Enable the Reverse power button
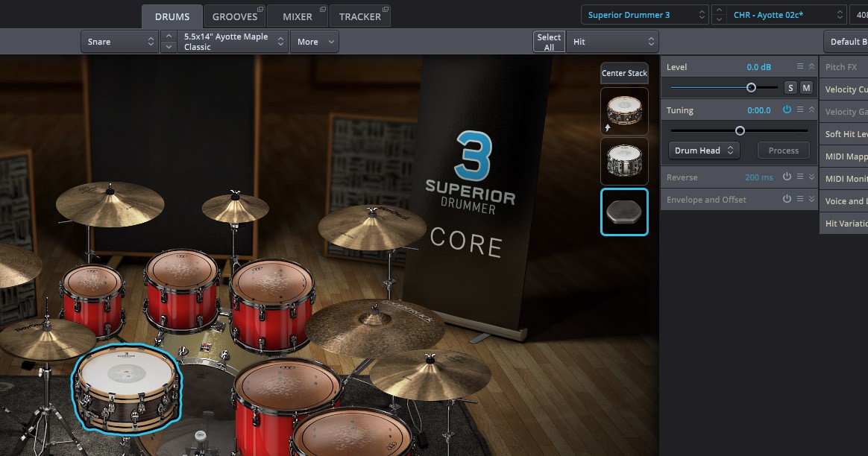The height and width of the screenshot is (456, 868). point(787,177)
